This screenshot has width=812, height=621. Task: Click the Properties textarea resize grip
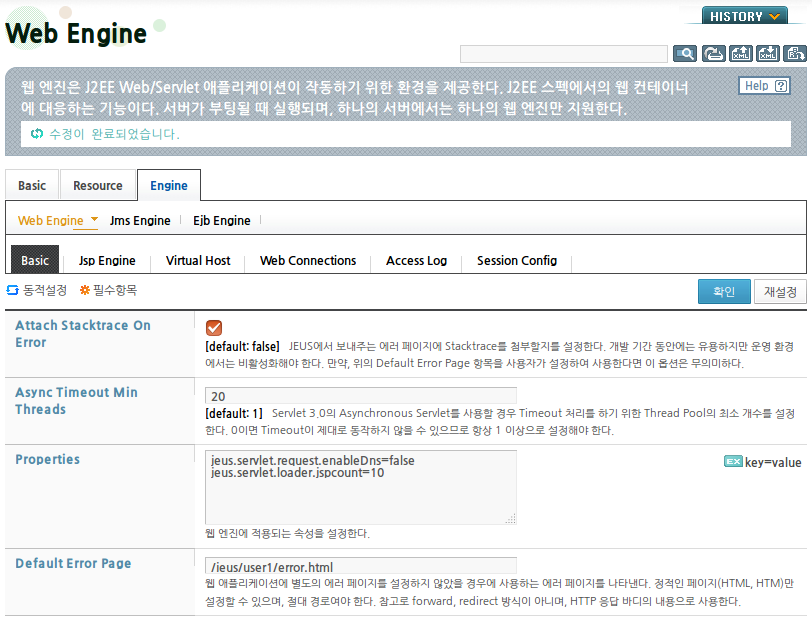point(511,519)
